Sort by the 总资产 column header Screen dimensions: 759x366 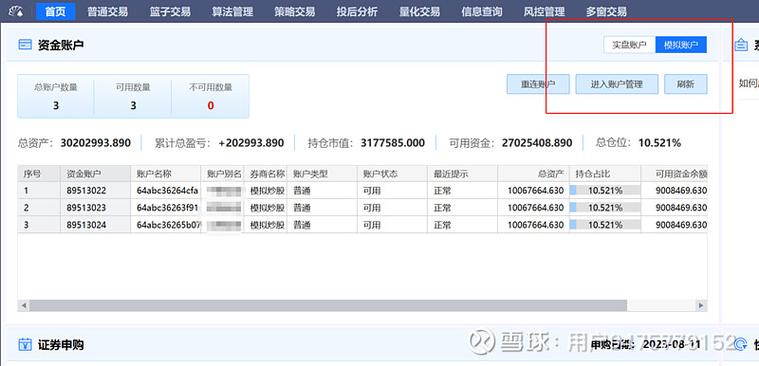coord(533,173)
